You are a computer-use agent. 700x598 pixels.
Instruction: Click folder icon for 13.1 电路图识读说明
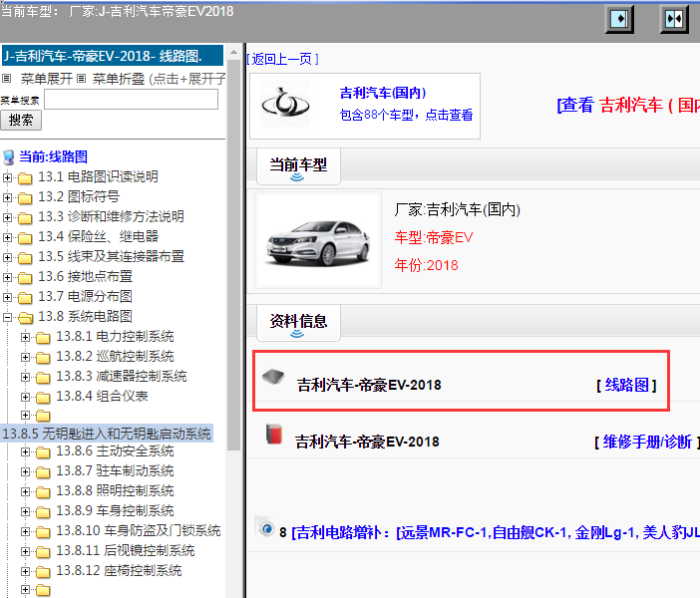coord(25,178)
